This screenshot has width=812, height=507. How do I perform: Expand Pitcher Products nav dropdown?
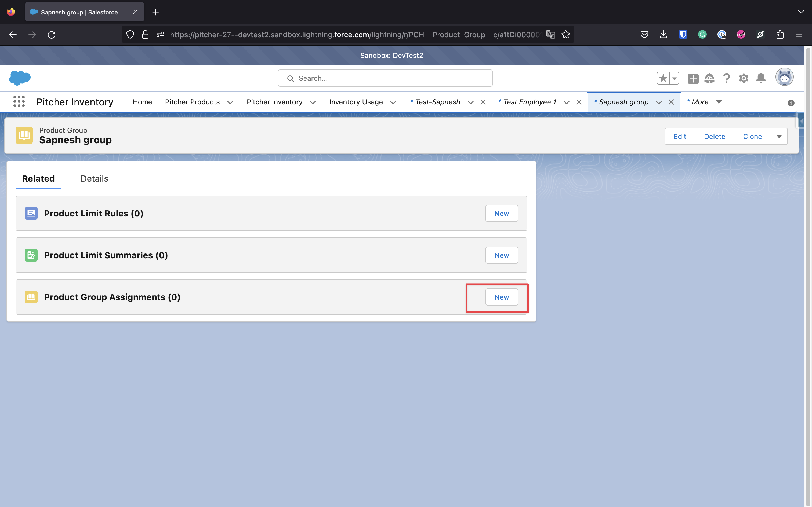230,102
